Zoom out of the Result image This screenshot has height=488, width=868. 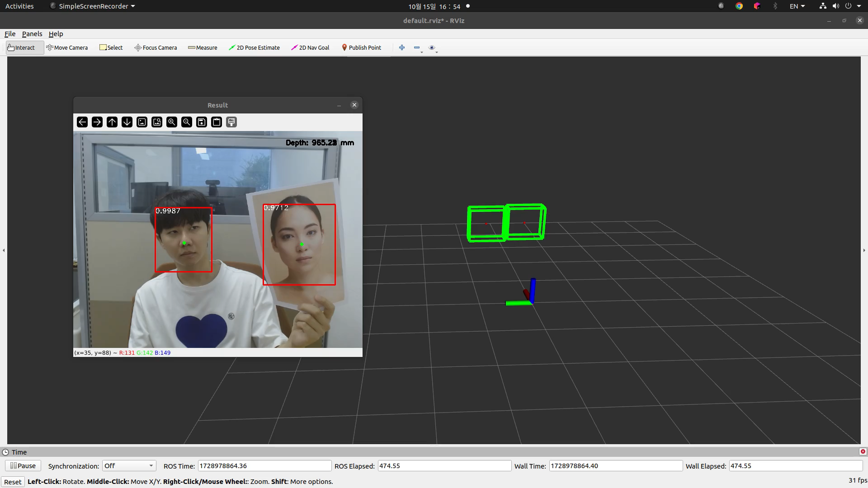pyautogui.click(x=186, y=122)
